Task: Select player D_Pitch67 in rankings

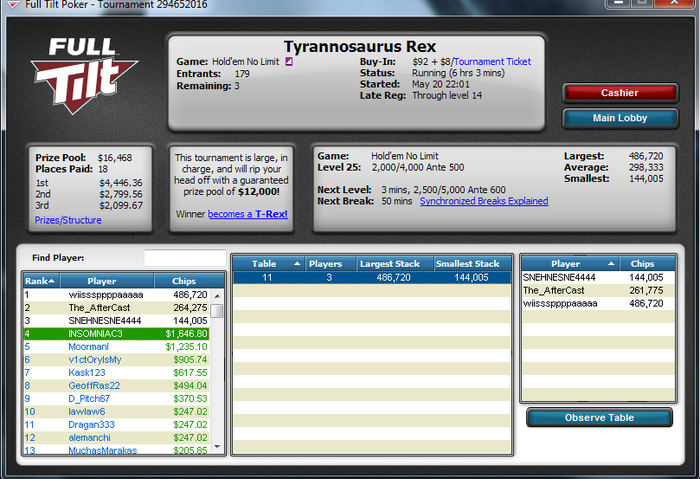Action: [x=117, y=398]
